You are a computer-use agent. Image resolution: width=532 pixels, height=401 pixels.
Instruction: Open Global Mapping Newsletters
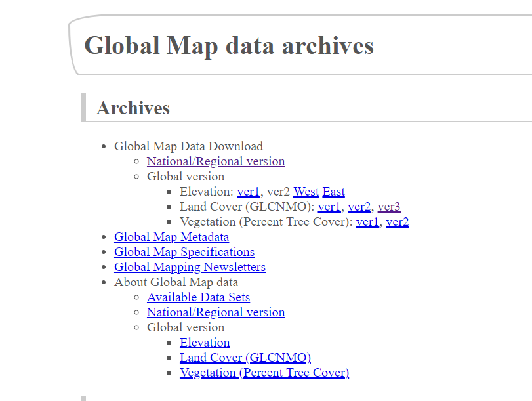190,267
